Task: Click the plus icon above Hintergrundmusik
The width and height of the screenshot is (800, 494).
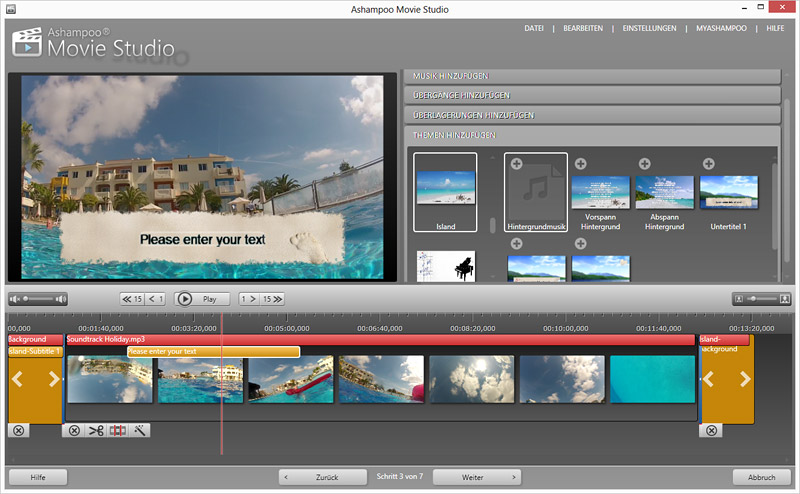Action: [516, 163]
